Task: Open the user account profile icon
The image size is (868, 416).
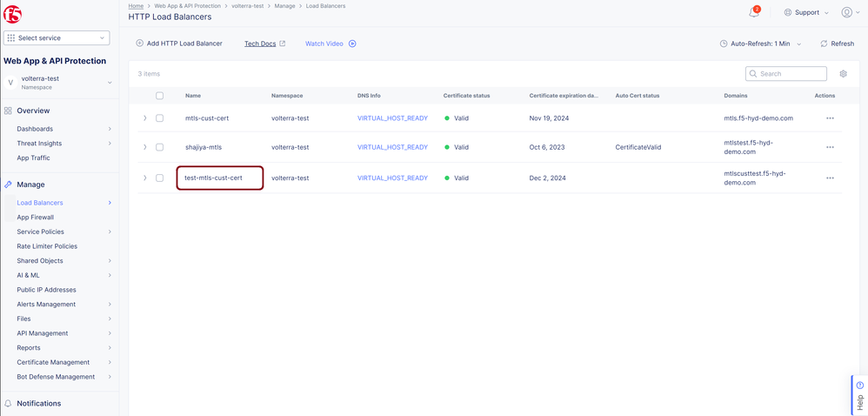Action: click(x=846, y=12)
